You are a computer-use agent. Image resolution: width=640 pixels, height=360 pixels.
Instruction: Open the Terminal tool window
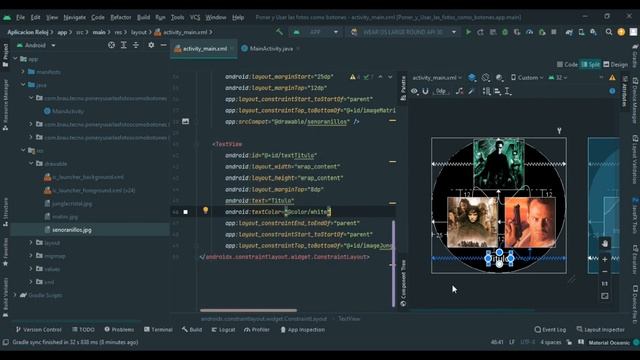click(158, 329)
